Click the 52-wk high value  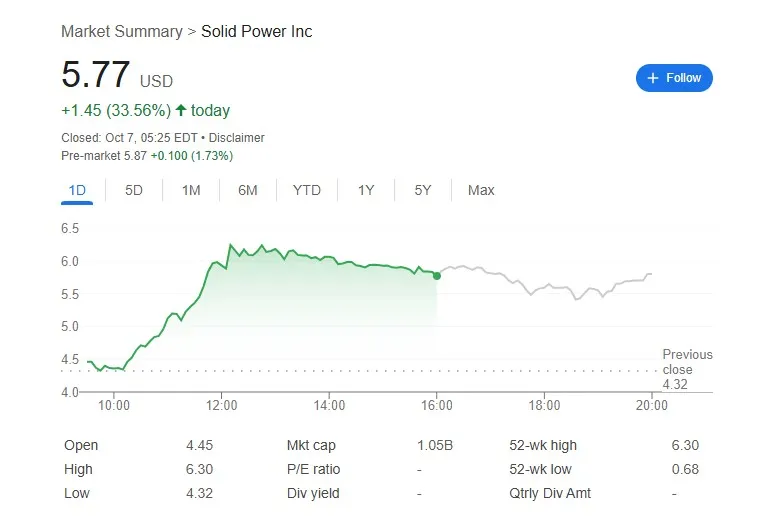684,445
